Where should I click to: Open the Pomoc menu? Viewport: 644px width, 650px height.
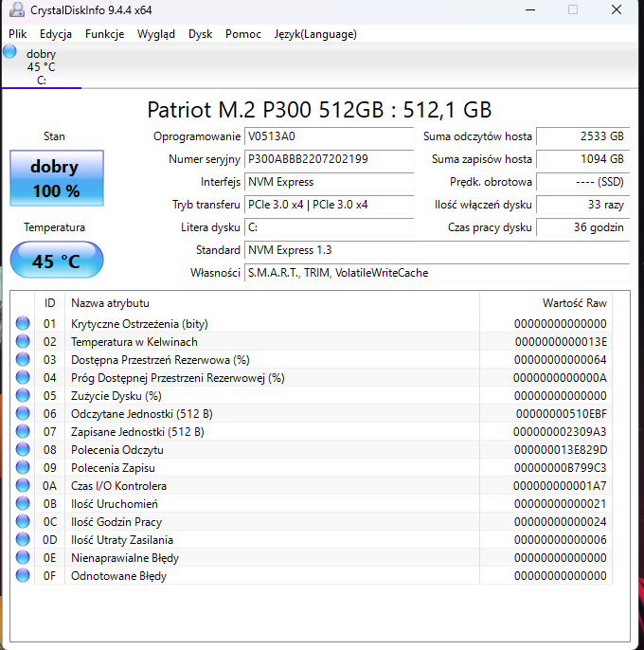[x=243, y=34]
